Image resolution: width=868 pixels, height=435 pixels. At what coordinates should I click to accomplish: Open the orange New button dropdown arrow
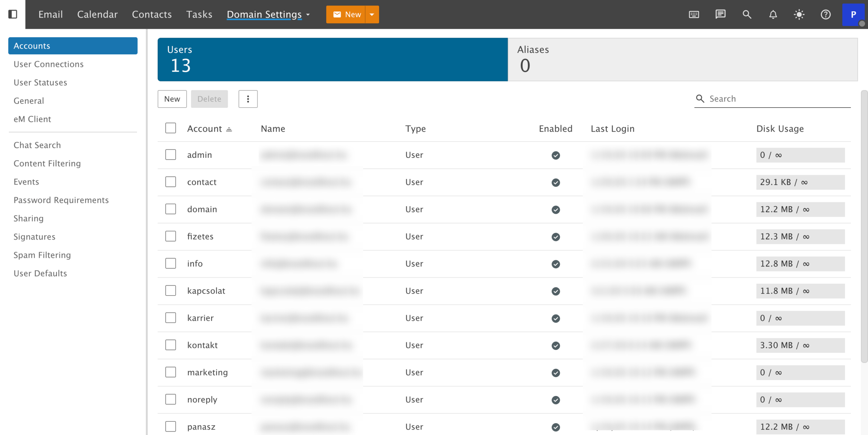(372, 15)
